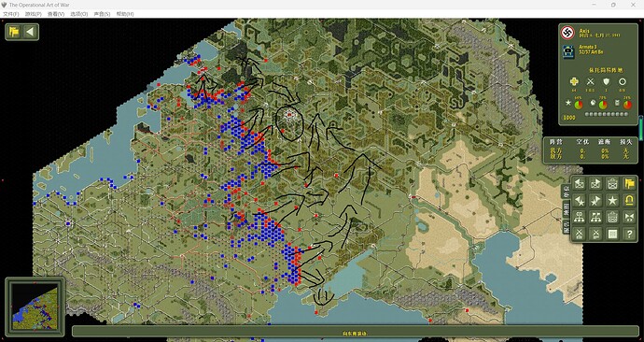644x342 pixels.
Task: Click the swastika faction emblem
Action: (568, 33)
